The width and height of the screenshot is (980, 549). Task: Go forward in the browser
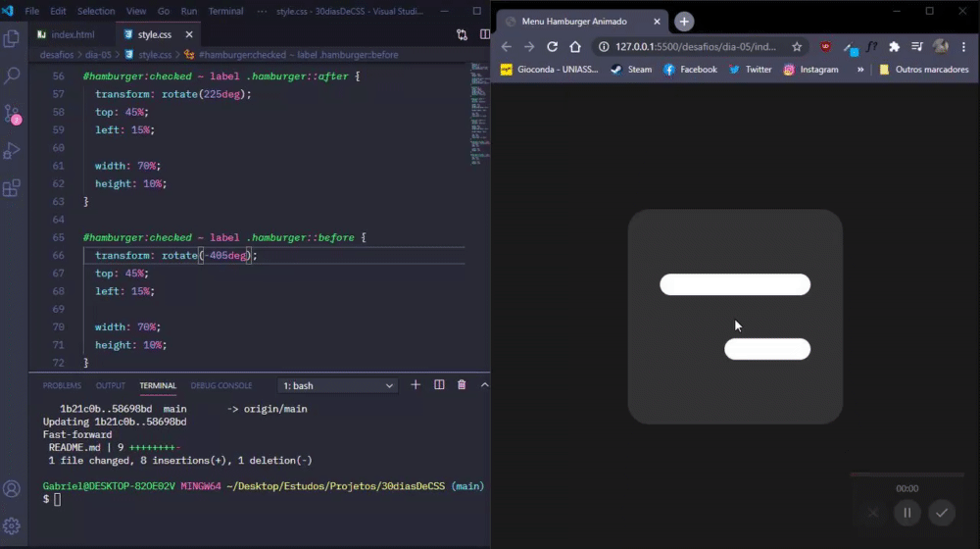coord(529,47)
